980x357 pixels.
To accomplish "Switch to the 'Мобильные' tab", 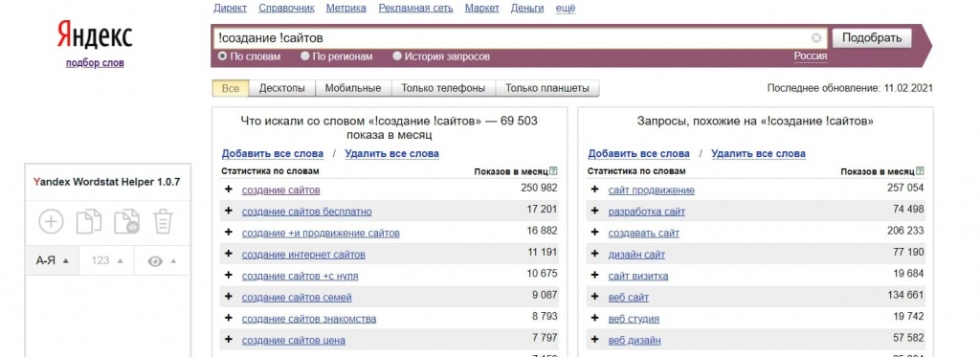I will [x=353, y=88].
